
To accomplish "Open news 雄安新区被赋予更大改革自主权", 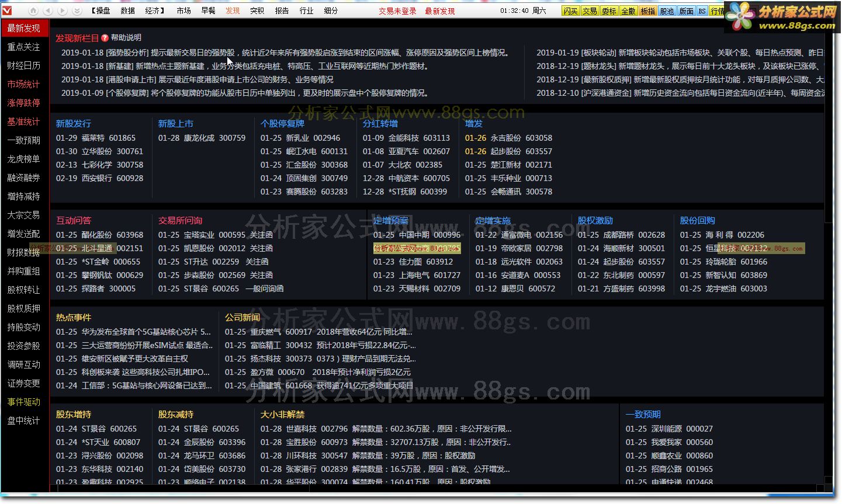I will (x=122, y=359).
